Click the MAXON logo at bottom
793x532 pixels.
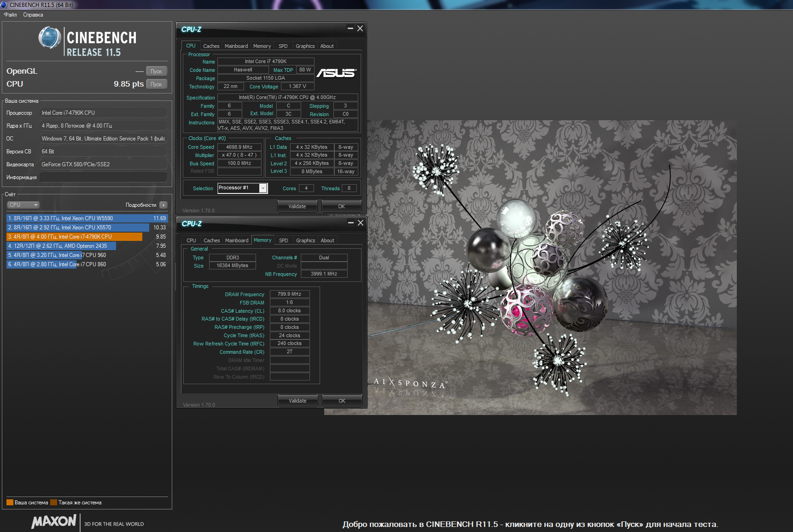click(54, 521)
